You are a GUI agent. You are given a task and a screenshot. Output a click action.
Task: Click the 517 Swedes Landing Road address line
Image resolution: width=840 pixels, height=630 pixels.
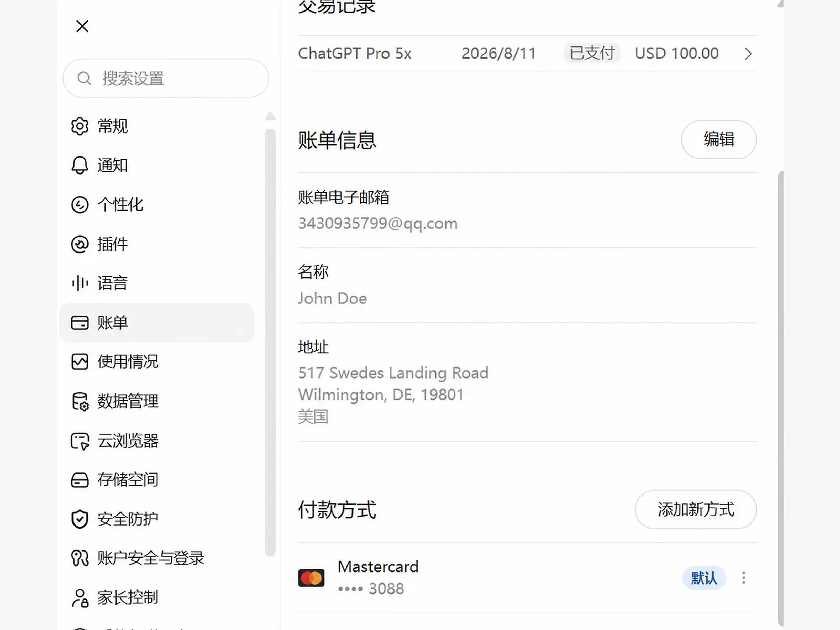click(393, 373)
